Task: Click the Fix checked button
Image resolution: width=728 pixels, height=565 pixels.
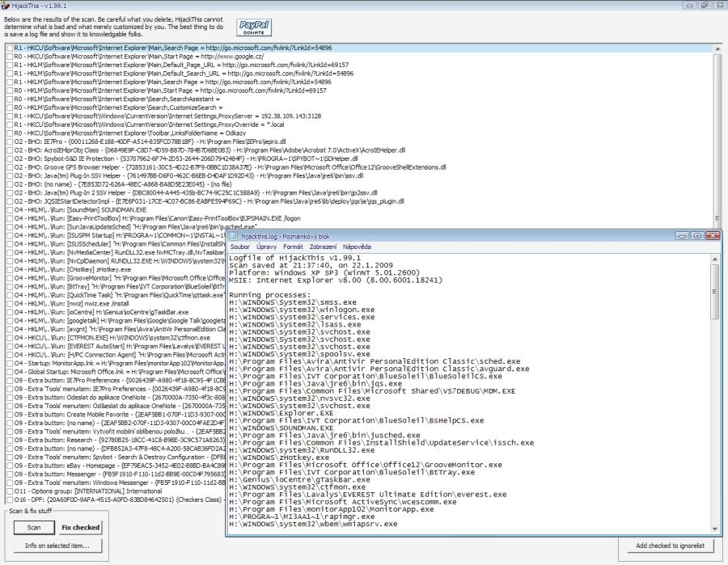Action: [80, 528]
